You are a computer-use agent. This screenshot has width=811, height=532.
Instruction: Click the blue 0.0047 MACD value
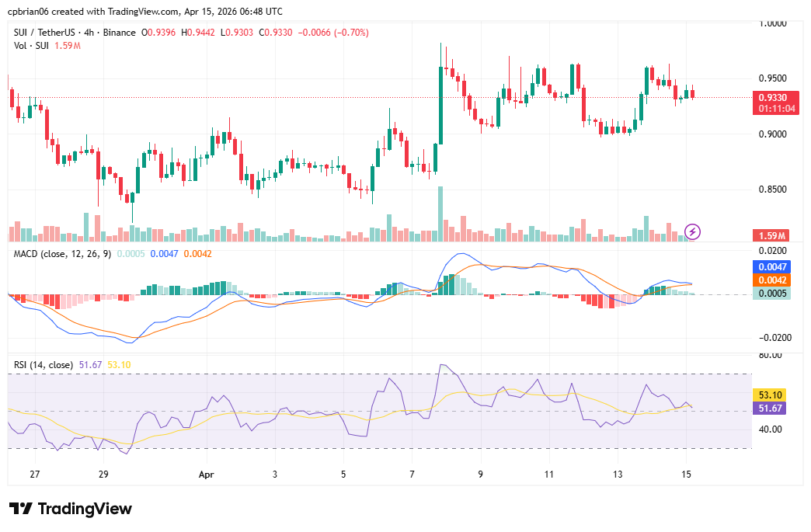pos(770,266)
